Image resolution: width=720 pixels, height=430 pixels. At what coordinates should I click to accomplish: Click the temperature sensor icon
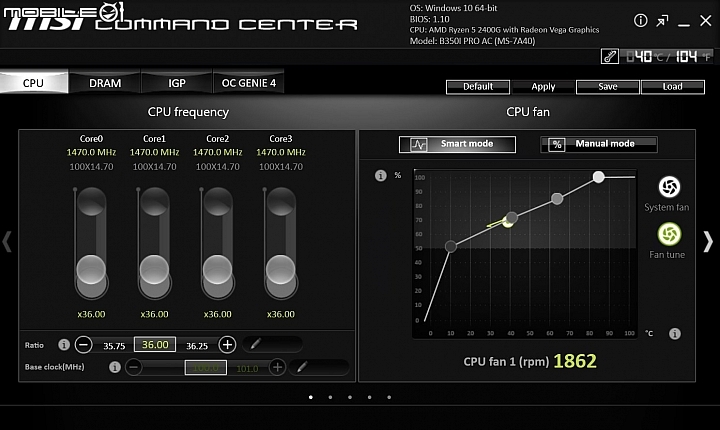pyautogui.click(x=610, y=57)
